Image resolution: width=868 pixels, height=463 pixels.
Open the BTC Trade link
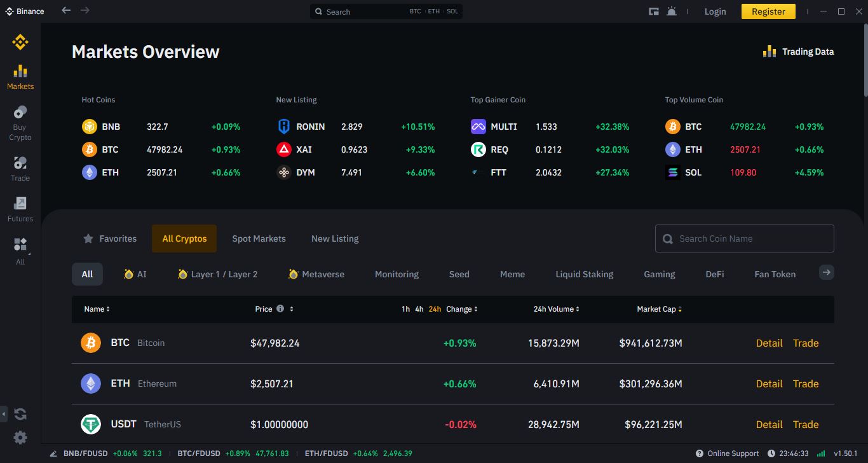(x=805, y=343)
